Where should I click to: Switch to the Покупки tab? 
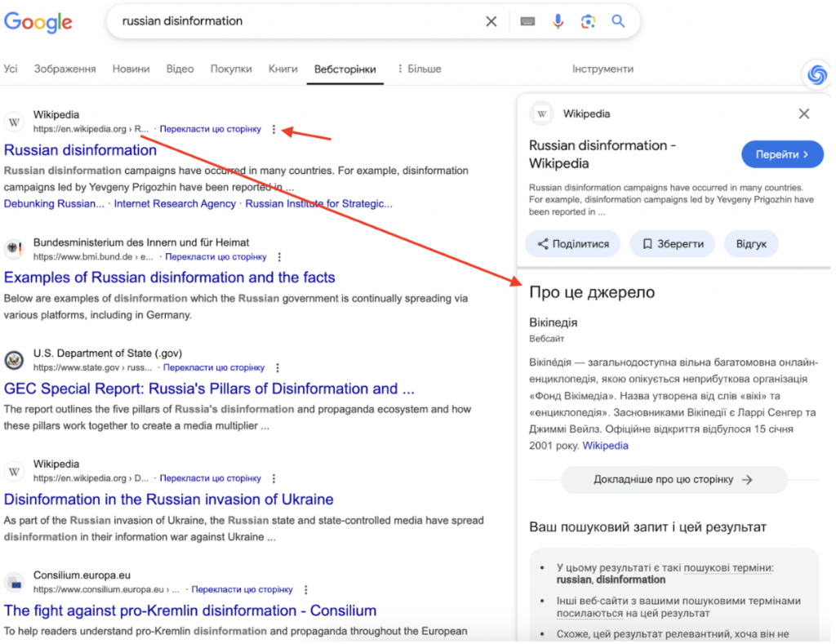coord(231,69)
